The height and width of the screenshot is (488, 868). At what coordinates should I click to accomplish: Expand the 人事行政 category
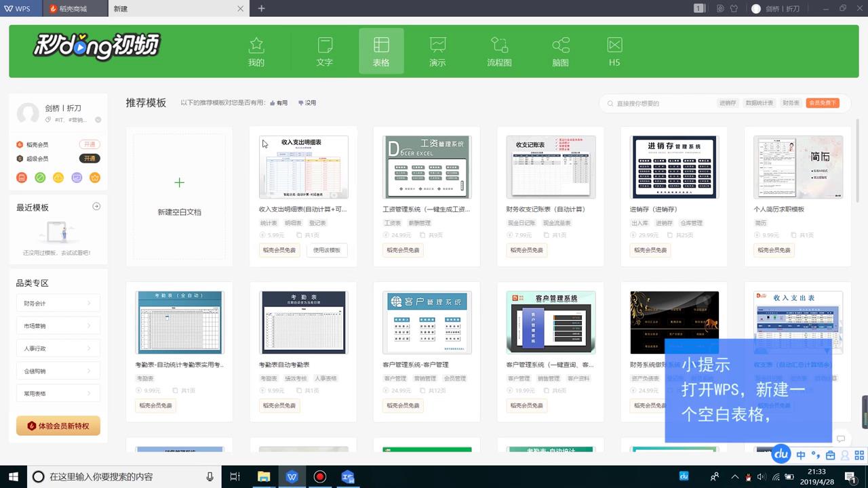[58, 348]
